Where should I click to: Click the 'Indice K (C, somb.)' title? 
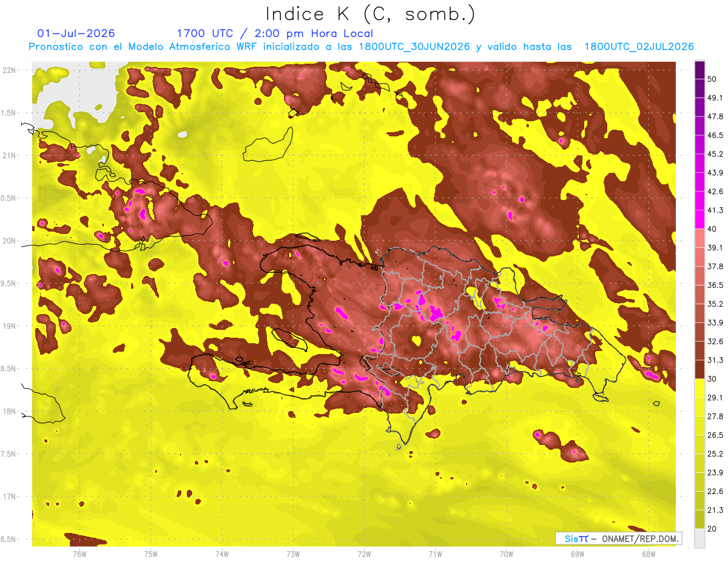371,14
